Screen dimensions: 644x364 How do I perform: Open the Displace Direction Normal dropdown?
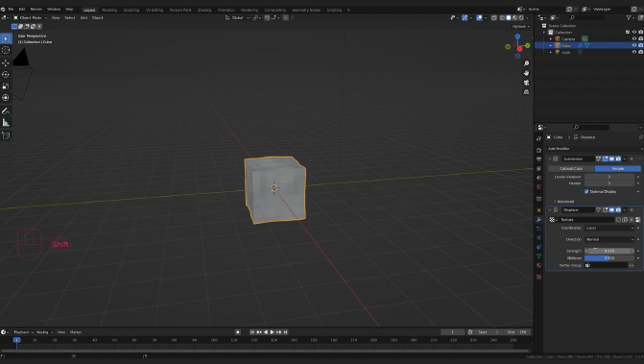click(609, 239)
